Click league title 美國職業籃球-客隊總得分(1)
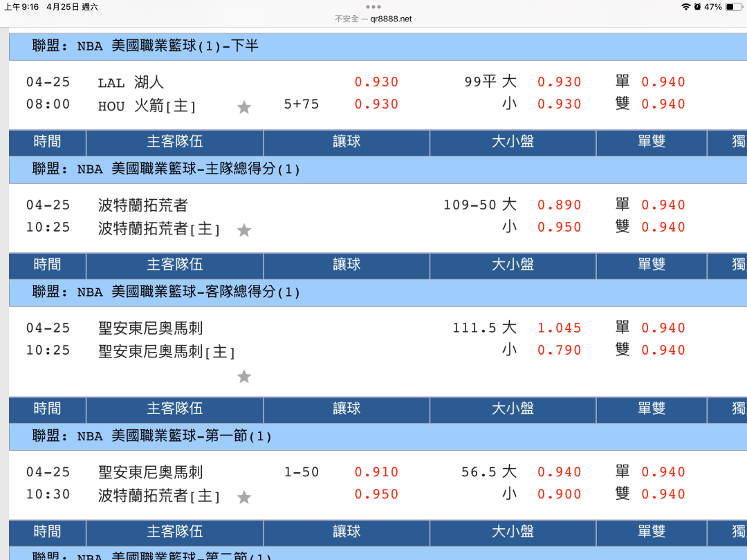 tap(166, 292)
